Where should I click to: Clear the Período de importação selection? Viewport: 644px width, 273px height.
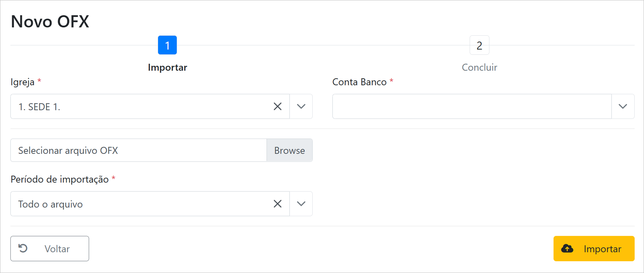(x=278, y=204)
